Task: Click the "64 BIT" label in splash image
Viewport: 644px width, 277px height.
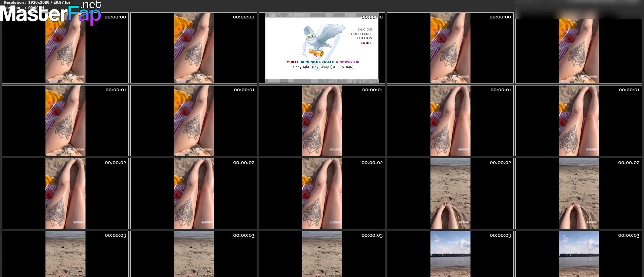Action: [x=366, y=43]
